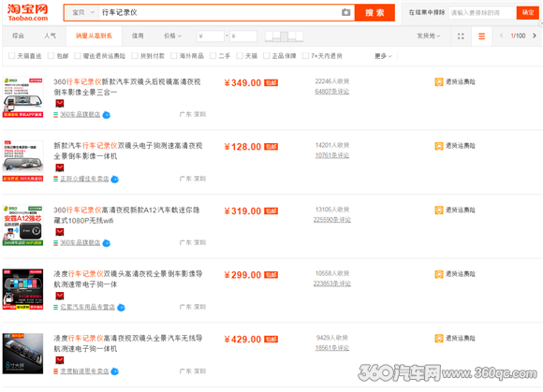The height and width of the screenshot is (392, 543).
Task: Click return shipping insurance icon for ¥429.00 item
Action: coord(439,339)
